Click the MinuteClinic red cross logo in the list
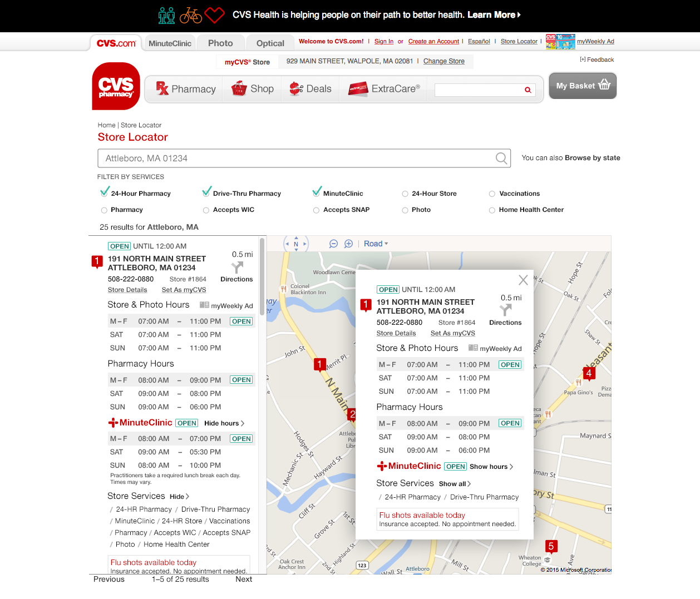The width and height of the screenshot is (700, 599). [x=113, y=423]
